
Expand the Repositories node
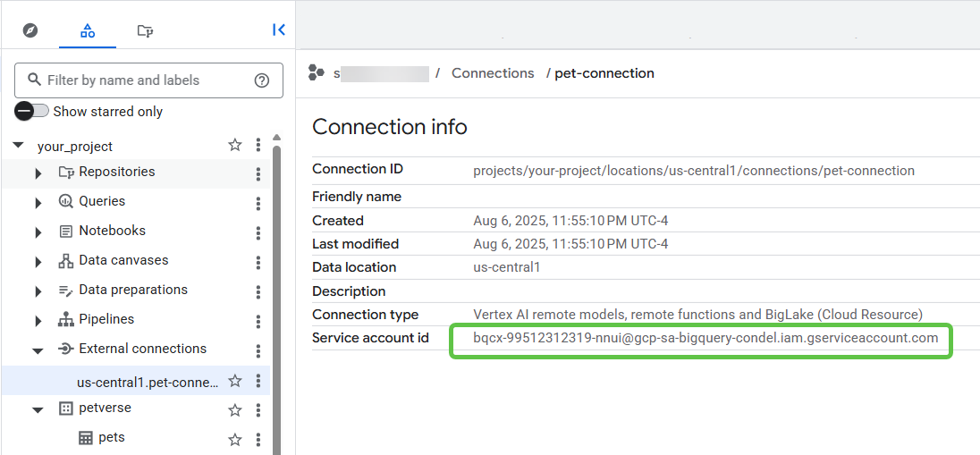(x=38, y=173)
